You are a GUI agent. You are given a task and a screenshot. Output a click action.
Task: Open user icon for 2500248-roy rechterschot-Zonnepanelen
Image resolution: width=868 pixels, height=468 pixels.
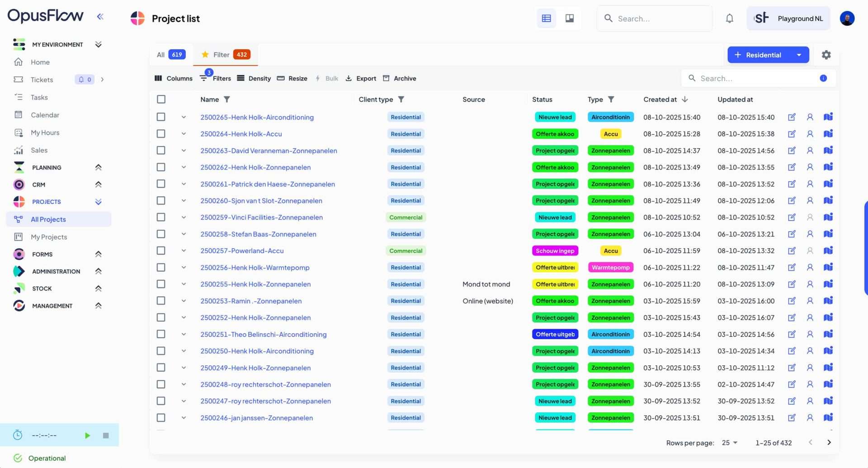(x=810, y=384)
